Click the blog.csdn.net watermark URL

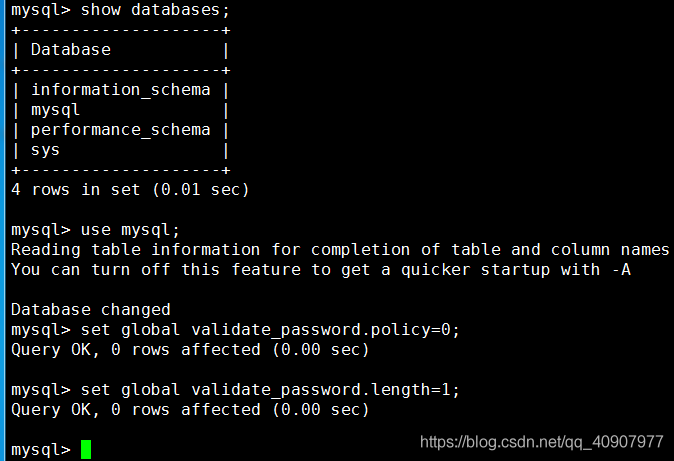tap(541, 441)
